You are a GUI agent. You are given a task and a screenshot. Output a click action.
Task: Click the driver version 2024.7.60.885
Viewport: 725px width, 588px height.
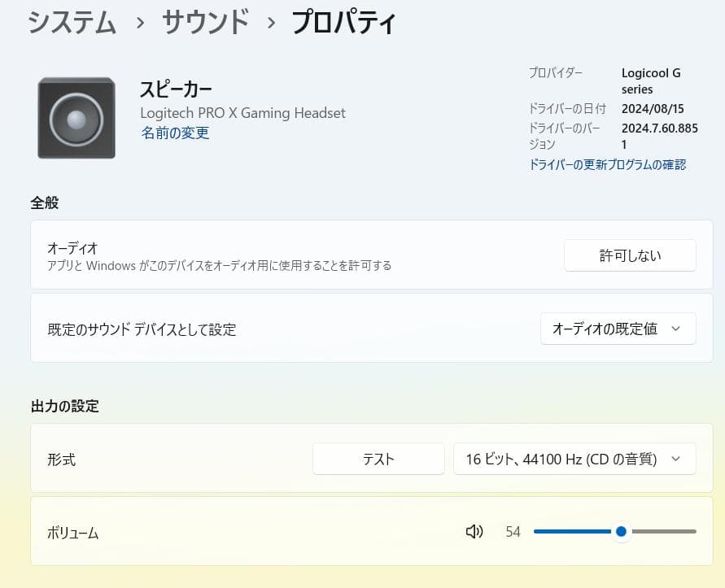[660, 136]
